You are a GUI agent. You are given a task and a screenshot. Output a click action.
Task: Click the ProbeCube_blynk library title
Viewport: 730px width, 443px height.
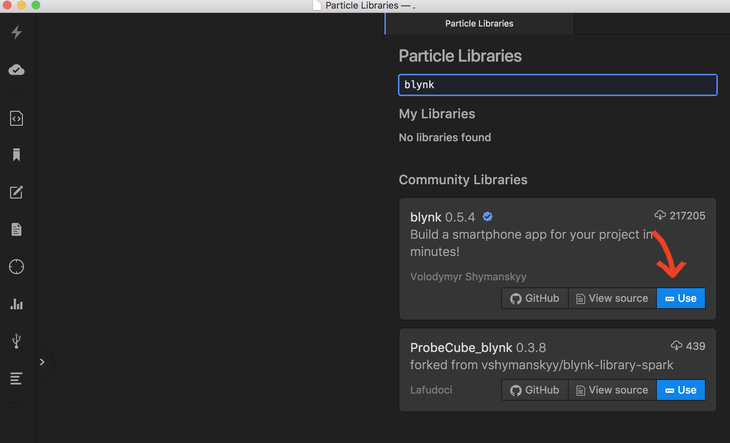[x=461, y=348]
